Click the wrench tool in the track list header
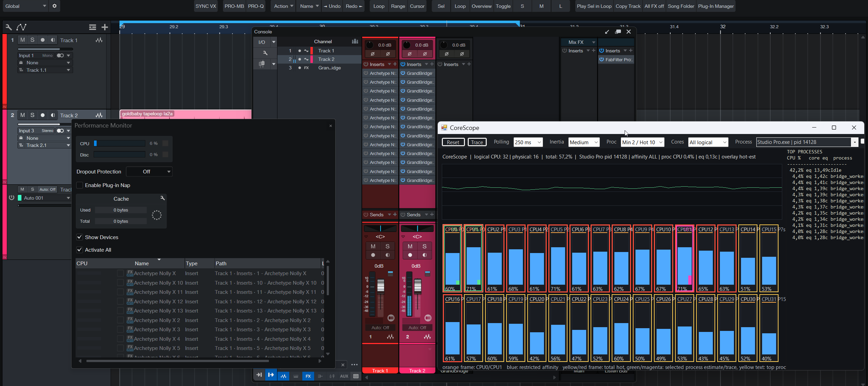 (9, 27)
